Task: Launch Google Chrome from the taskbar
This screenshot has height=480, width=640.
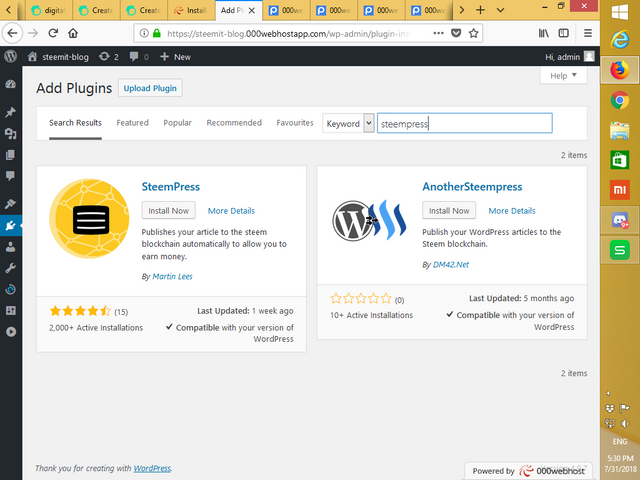Action: click(x=620, y=100)
